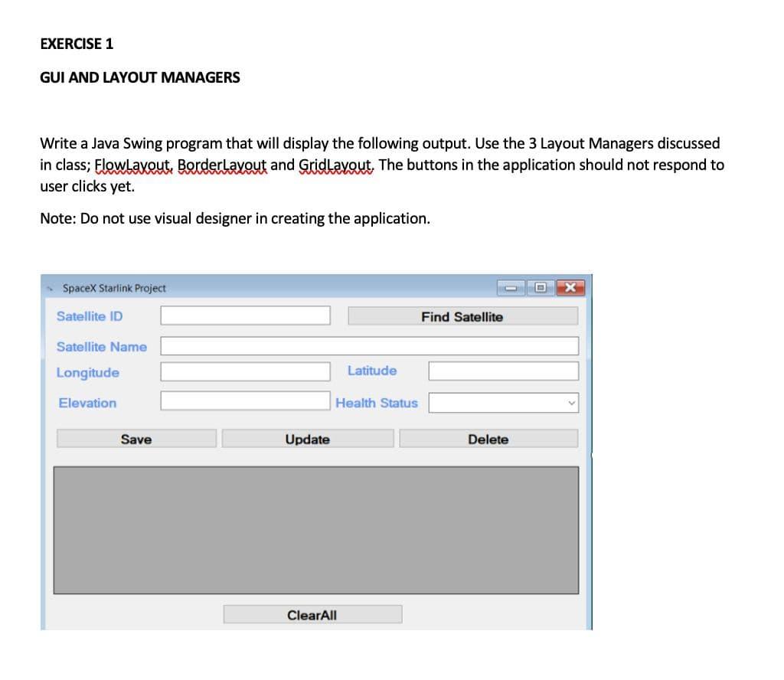This screenshot has height=680, width=784.
Task: Click the Find Satellite button
Action: 462,316
